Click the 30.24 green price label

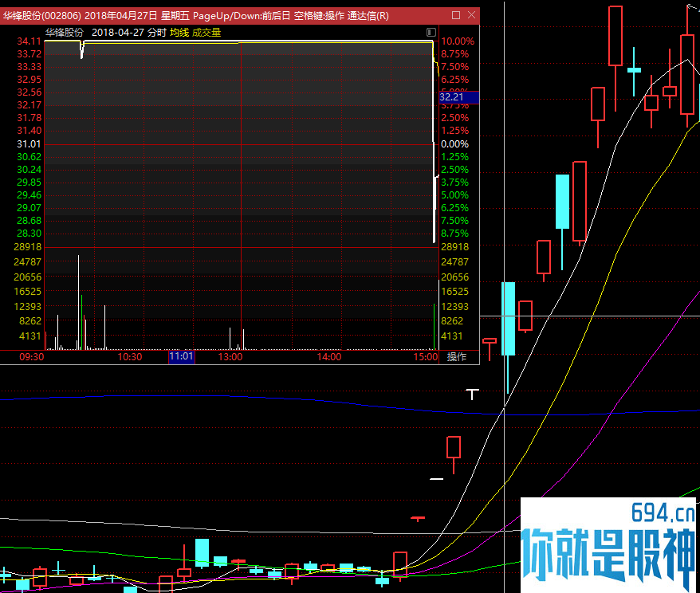(29, 170)
